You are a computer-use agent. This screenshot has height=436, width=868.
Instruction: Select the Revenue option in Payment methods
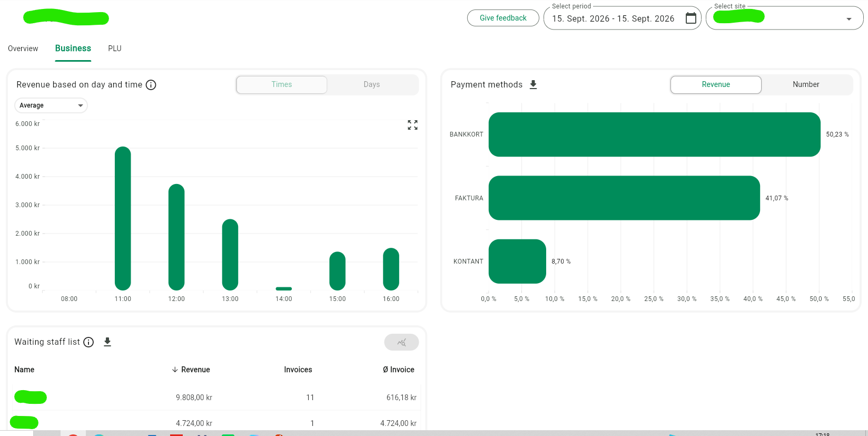[716, 84]
